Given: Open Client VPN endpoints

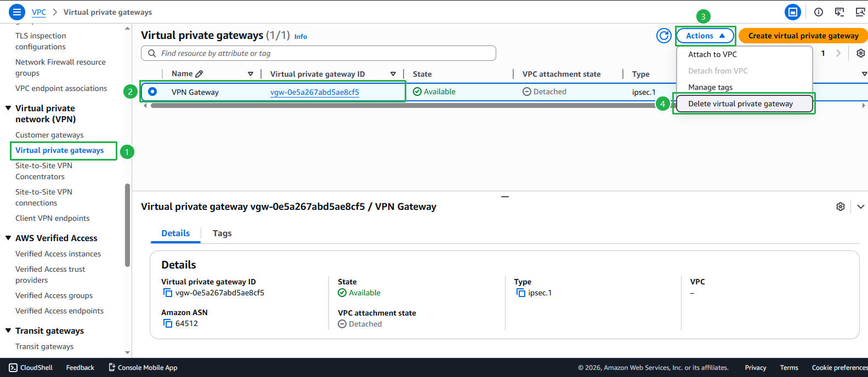Looking at the screenshot, I should [x=53, y=218].
